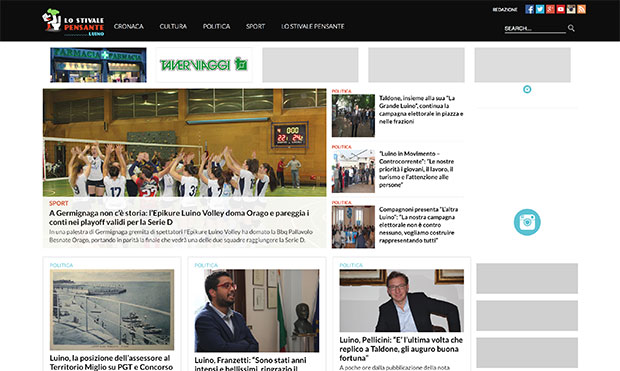620x371 pixels.
Task: Open the Google Plus social icon
Action: 550,9
